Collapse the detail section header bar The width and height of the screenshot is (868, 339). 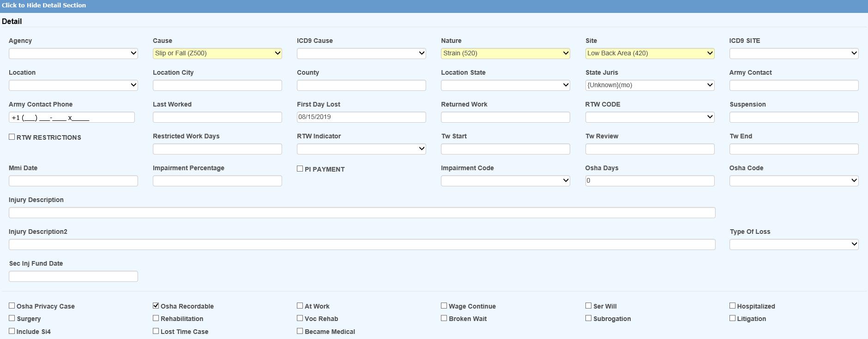[44, 6]
